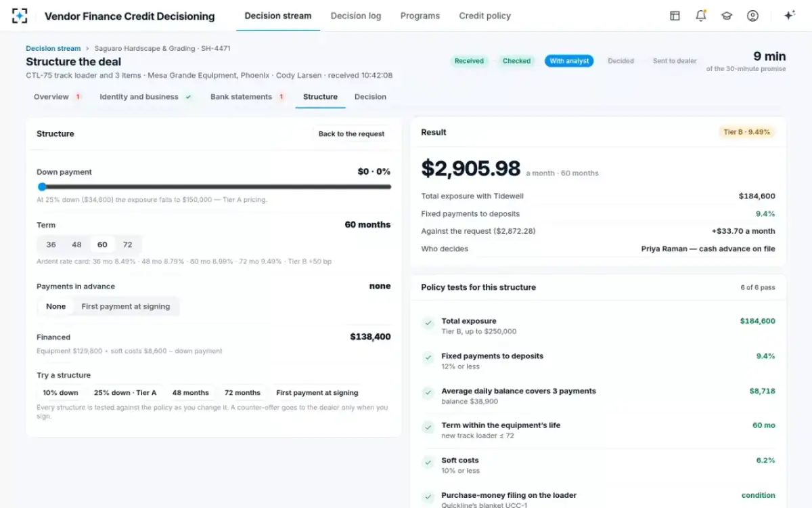Click the Vendor Finance app logo icon

click(20, 16)
